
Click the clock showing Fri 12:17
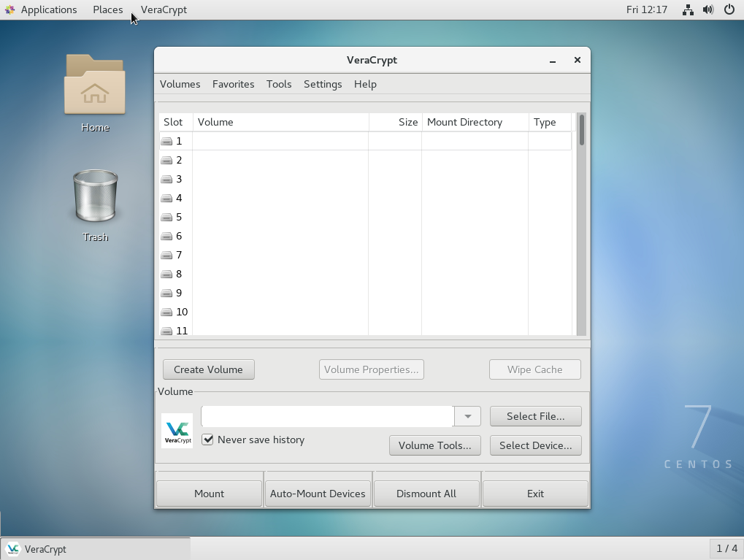646,9
